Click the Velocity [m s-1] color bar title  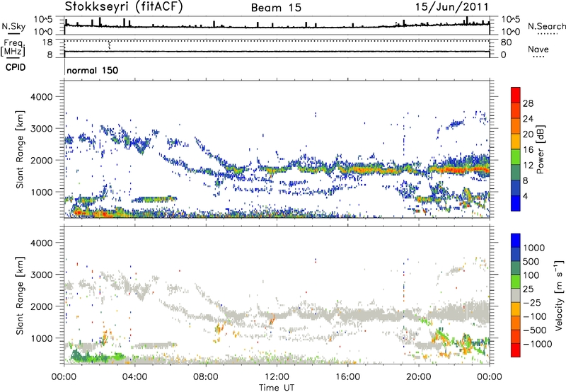pyautogui.click(x=559, y=295)
